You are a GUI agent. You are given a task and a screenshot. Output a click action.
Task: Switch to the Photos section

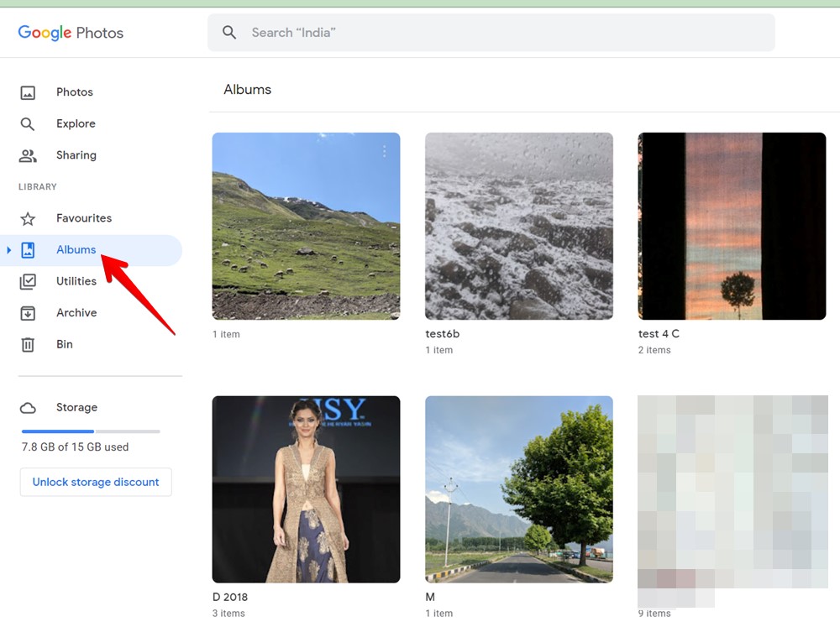point(75,92)
